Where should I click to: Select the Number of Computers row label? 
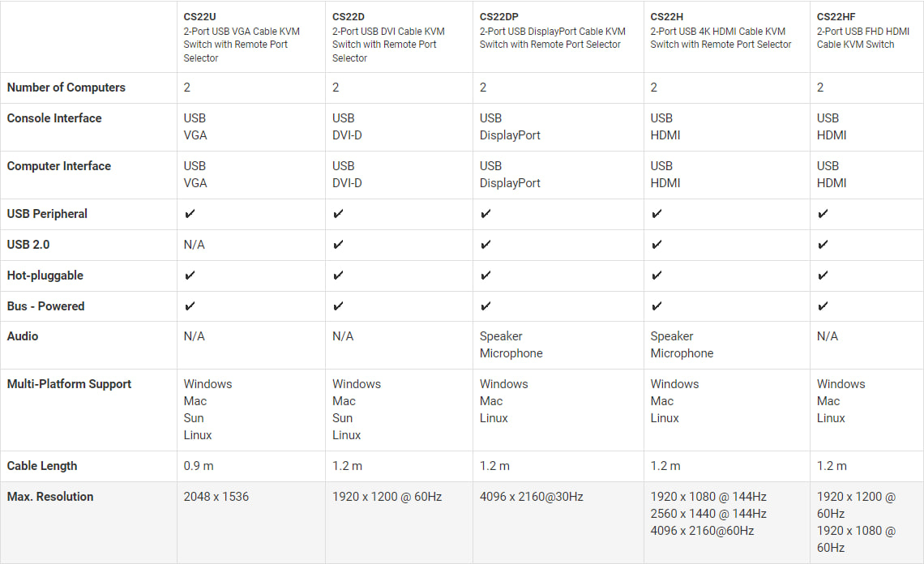(66, 88)
